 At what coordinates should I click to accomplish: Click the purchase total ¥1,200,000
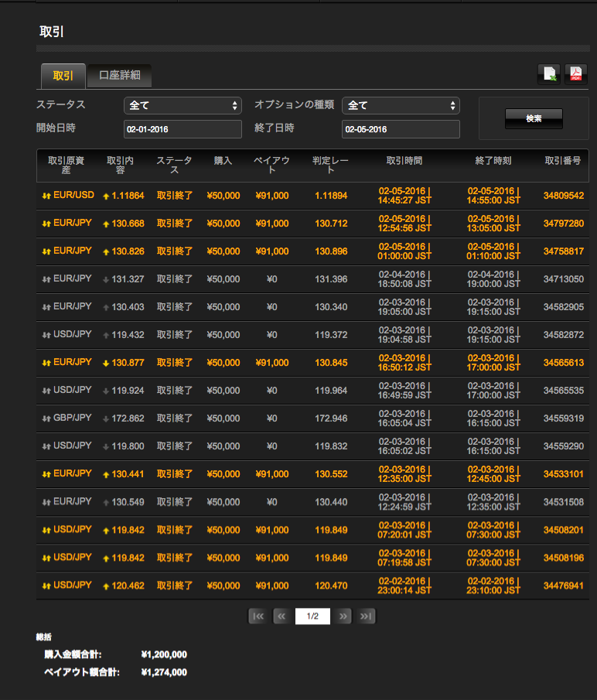[164, 654]
